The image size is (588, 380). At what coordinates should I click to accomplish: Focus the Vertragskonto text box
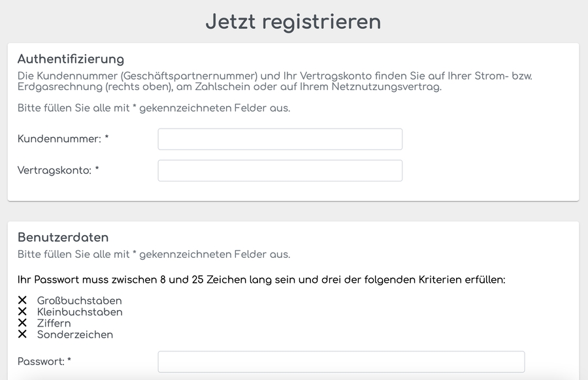(280, 170)
